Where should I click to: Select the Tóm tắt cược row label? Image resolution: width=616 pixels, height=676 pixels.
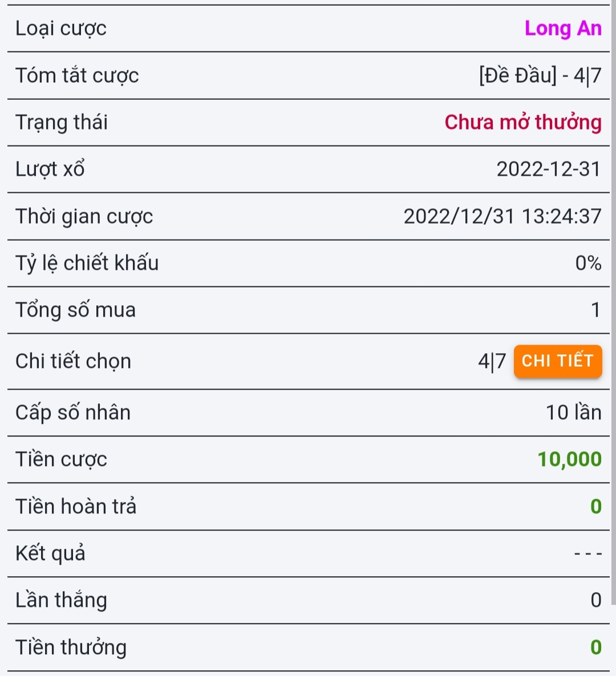[77, 75]
